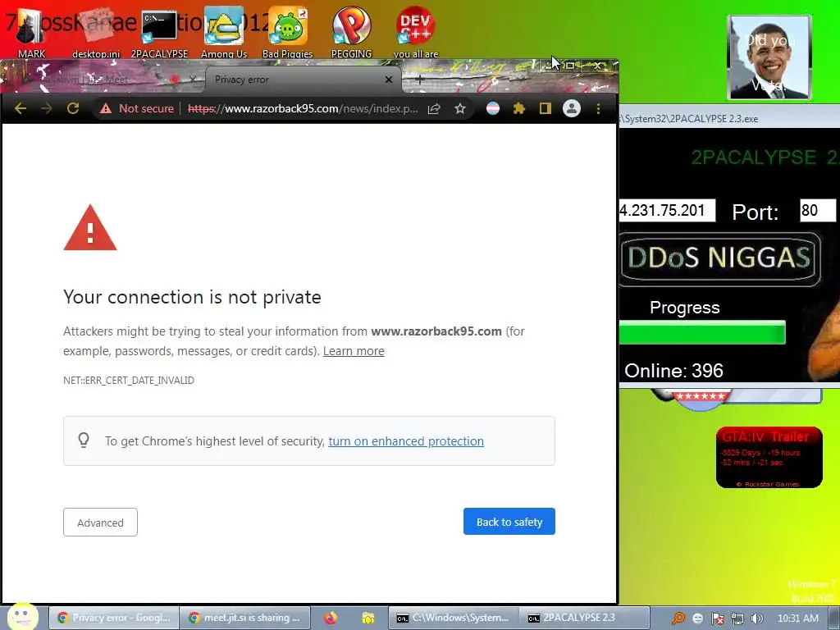Open the share icon in the address bar
Image resolution: width=840 pixels, height=630 pixels.
pyautogui.click(x=434, y=109)
